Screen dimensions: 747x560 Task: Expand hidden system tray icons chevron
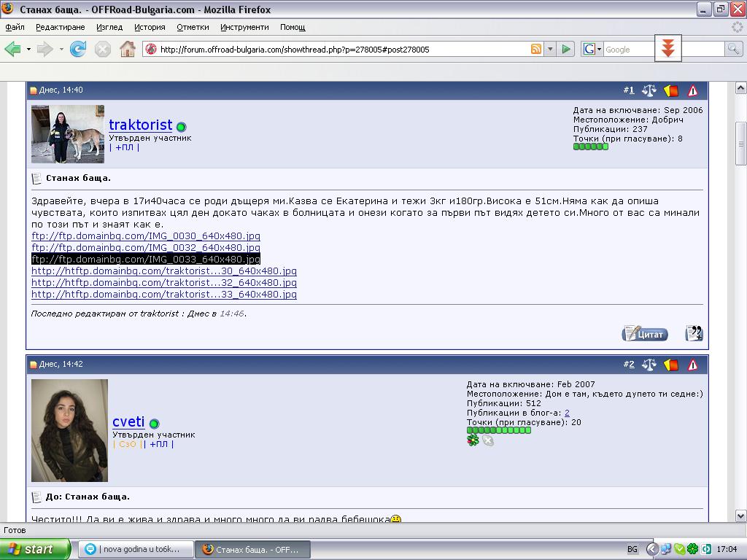point(652,549)
